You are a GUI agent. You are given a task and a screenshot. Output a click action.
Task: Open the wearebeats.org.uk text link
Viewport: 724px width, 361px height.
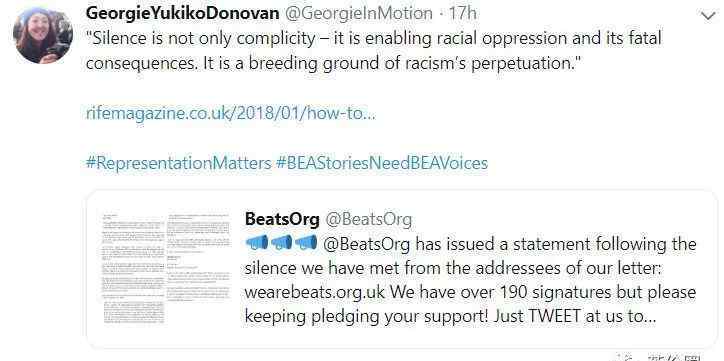pos(308,293)
